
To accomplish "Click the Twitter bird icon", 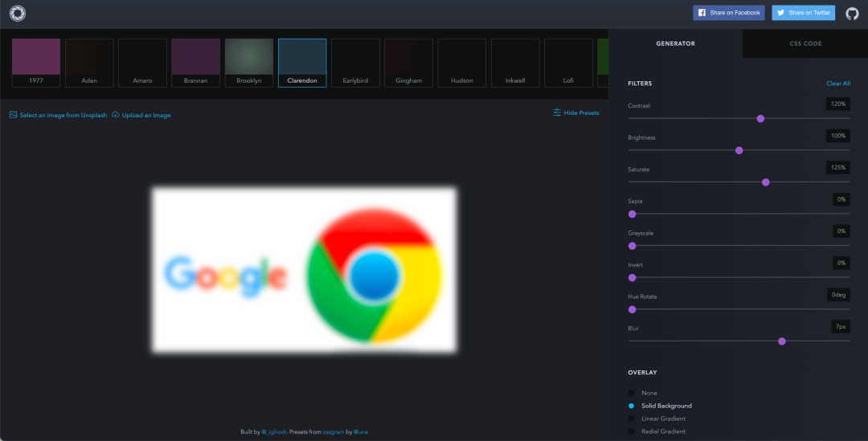I will [780, 13].
